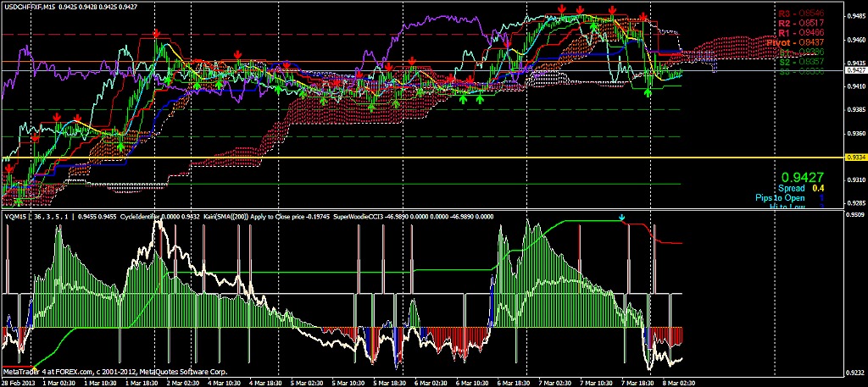This screenshot has height=387, width=868.
Task: Click the first red sell arrow at far left
Action: pyautogui.click(x=8, y=169)
